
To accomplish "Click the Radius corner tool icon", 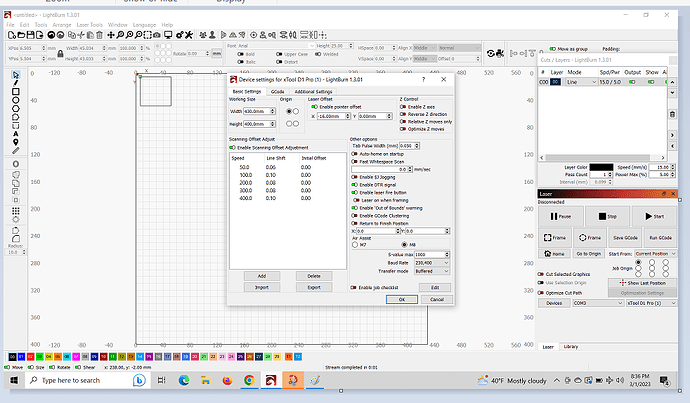I will point(16,238).
